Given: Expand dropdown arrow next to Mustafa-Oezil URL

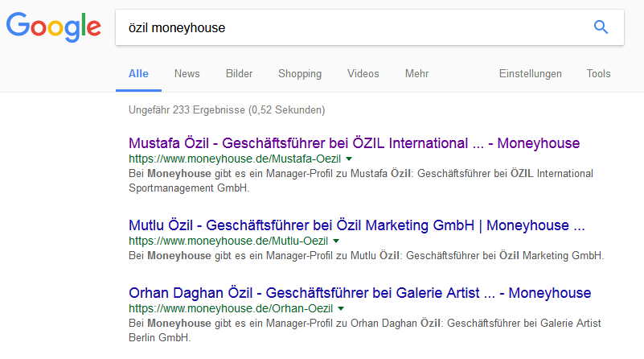Looking at the screenshot, I should 349,159.
